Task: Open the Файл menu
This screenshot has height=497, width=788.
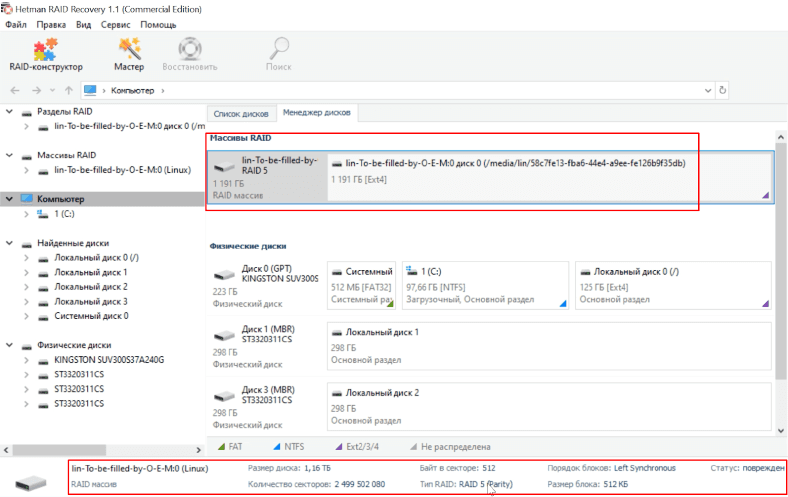Action: click(15, 23)
